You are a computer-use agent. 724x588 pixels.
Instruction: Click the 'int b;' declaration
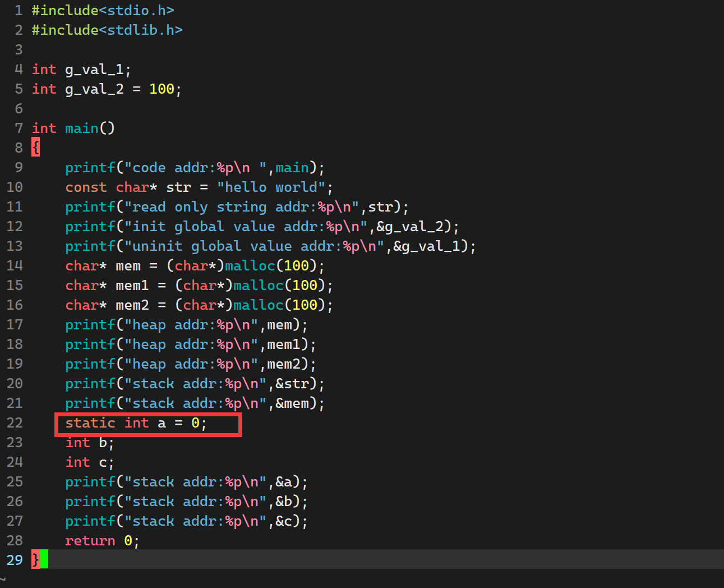click(x=90, y=443)
